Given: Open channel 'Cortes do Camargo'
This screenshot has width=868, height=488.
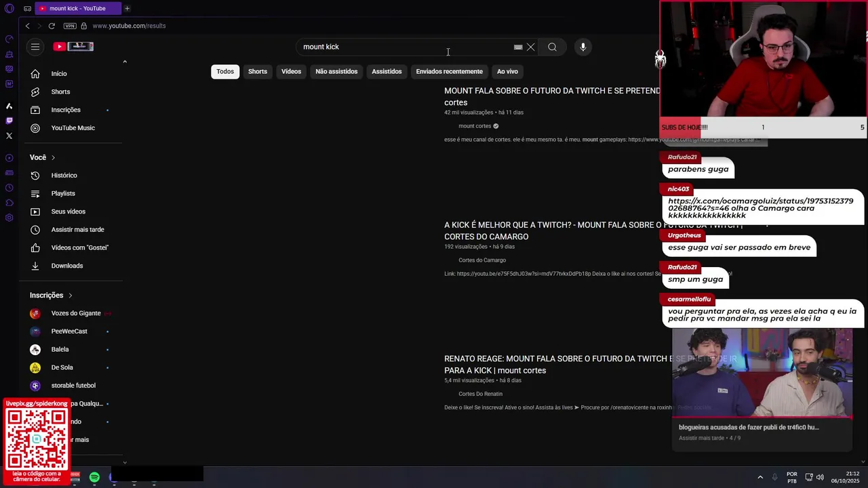Looking at the screenshot, I should pyautogui.click(x=482, y=260).
